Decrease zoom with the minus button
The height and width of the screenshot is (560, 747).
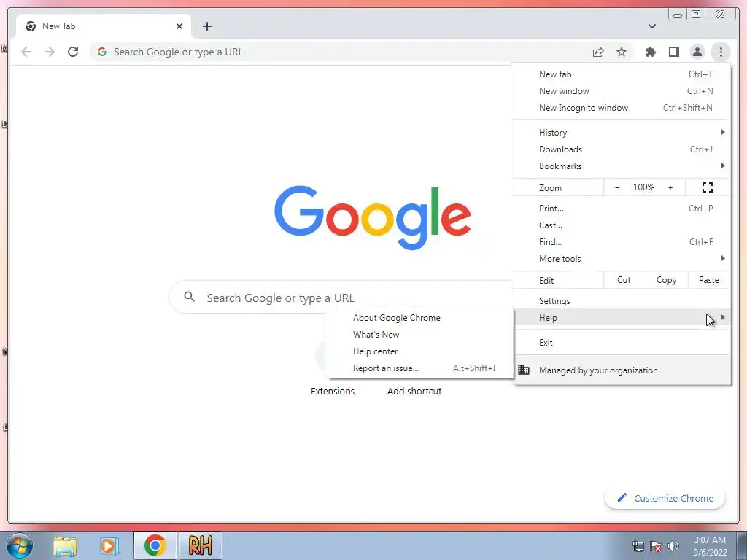(x=617, y=187)
